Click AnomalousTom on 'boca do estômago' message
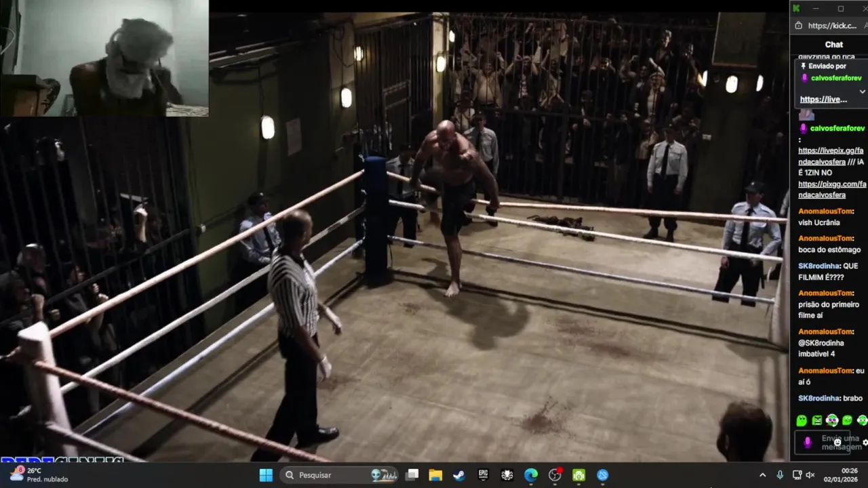Screen dimensions: 868x488 [x=825, y=239]
